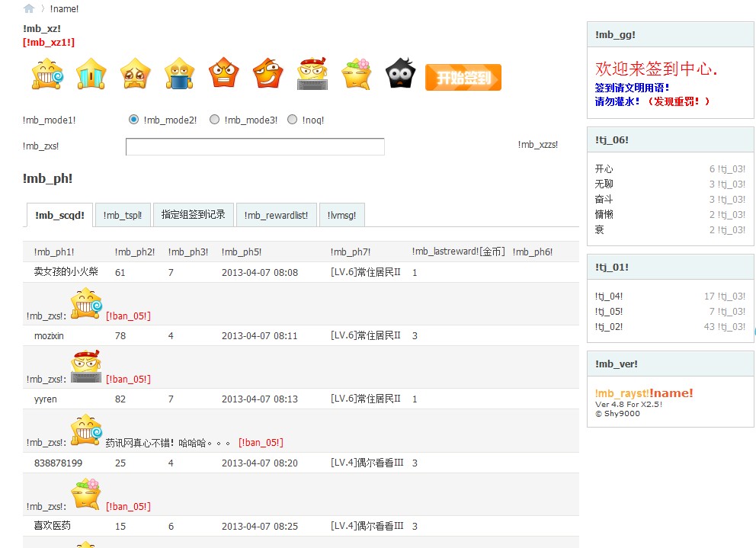Click [LV.6]常住居民II in yyren row
Screen dimensions: 756x548
(x=366, y=399)
